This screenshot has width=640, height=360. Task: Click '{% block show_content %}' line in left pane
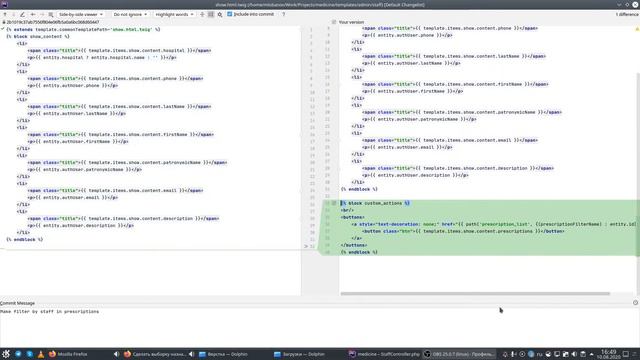tap(38, 36)
